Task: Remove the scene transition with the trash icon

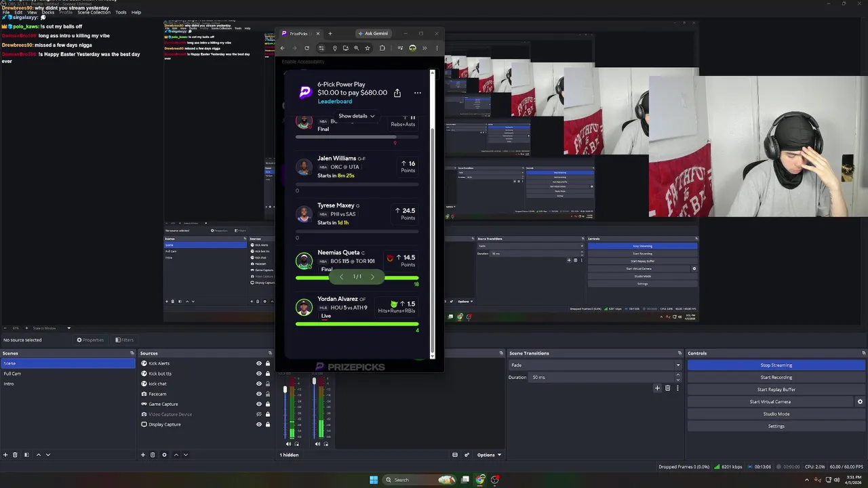Action: click(x=667, y=388)
